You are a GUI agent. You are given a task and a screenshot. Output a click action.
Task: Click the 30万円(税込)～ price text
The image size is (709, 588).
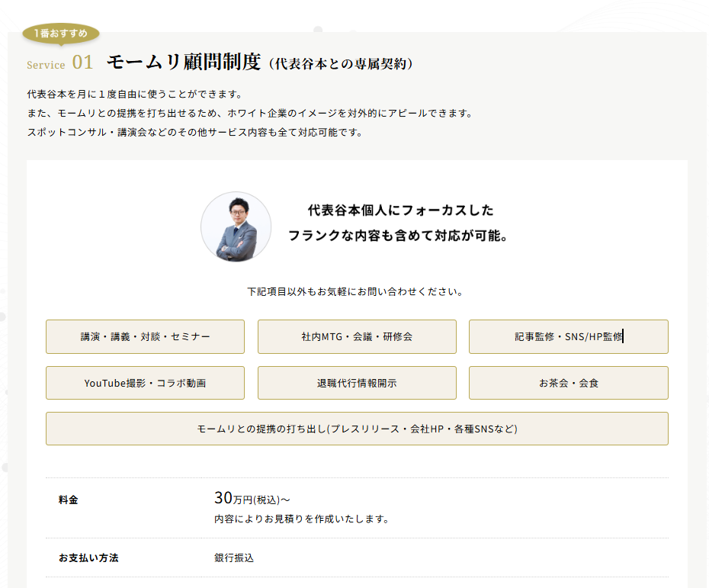click(252, 500)
